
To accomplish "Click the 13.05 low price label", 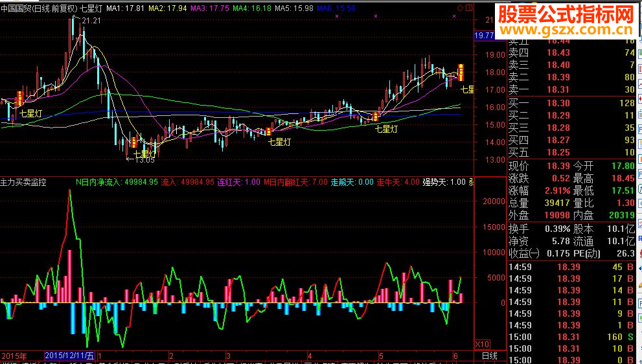I will (145, 160).
